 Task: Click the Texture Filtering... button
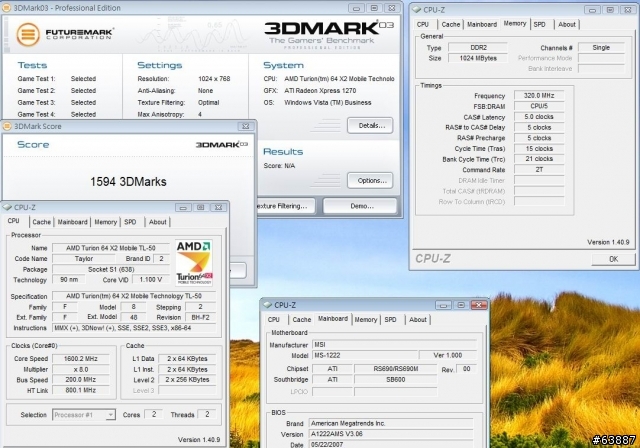click(x=286, y=206)
